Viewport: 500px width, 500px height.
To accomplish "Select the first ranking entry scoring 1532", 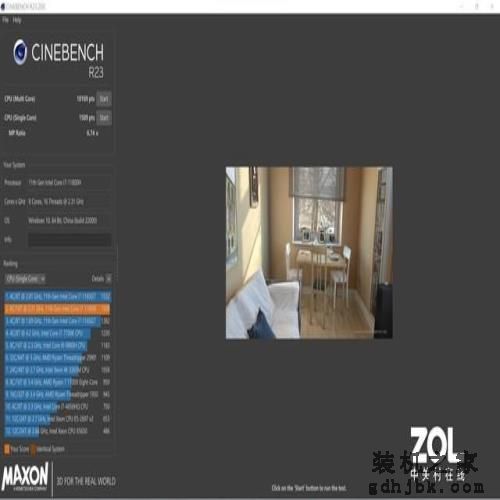I will tap(58, 296).
